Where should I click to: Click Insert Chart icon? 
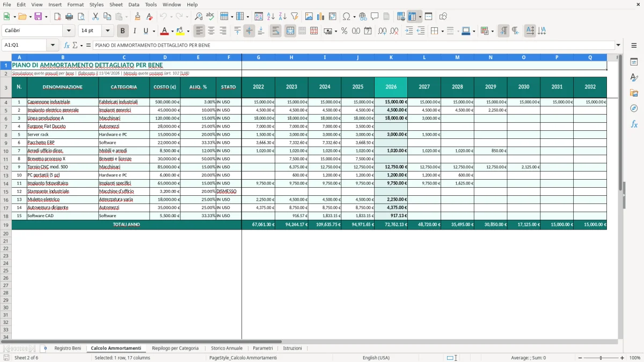coord(320,17)
